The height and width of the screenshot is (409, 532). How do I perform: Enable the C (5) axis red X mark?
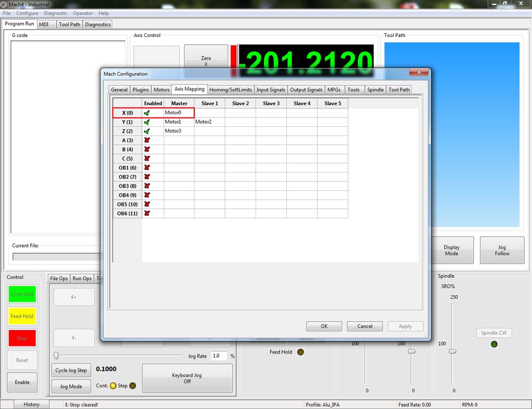(x=147, y=159)
